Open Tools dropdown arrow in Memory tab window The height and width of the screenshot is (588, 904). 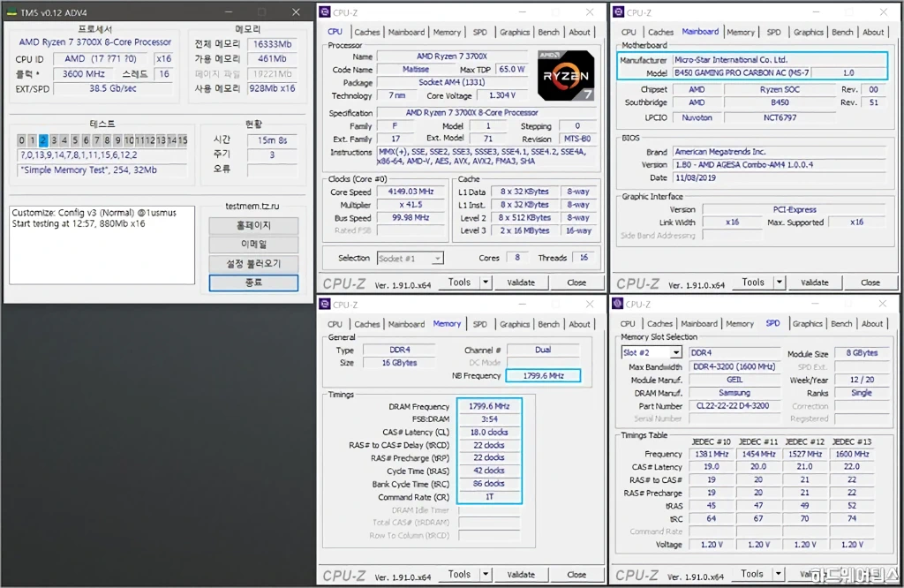[x=486, y=574]
